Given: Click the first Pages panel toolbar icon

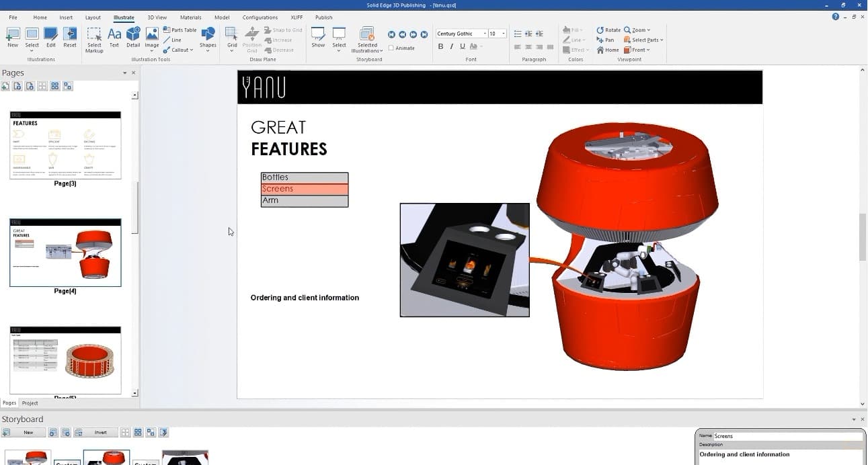Looking at the screenshot, I should 5,86.
